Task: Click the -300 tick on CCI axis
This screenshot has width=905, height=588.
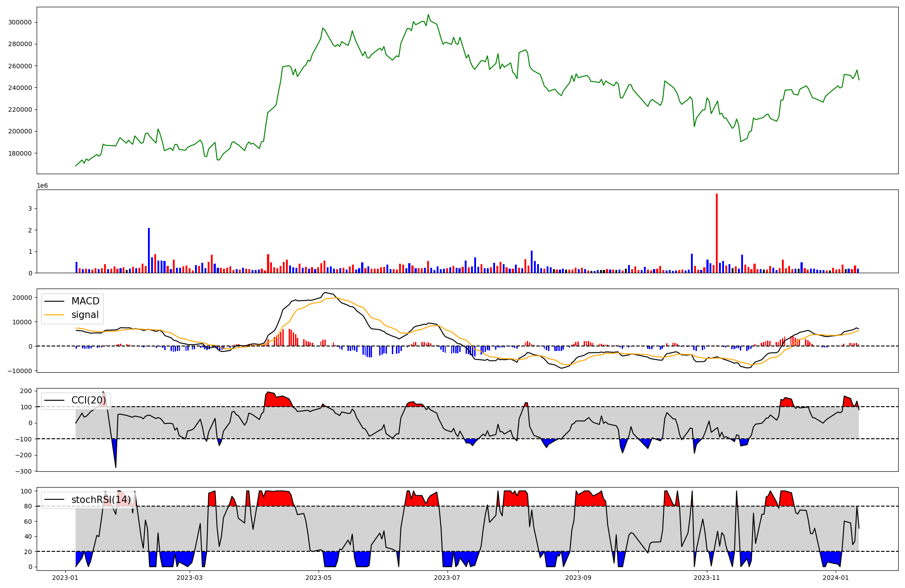Action: [23, 471]
